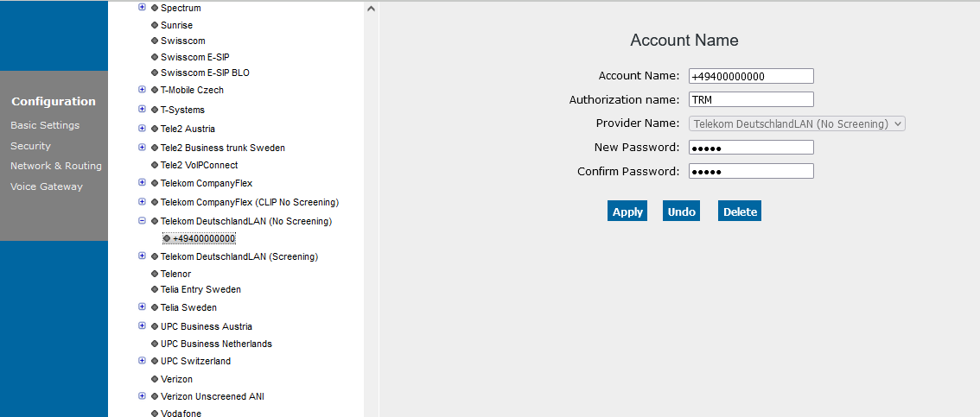Click the Configuration heading
This screenshot has height=417, width=980.
pos(54,101)
